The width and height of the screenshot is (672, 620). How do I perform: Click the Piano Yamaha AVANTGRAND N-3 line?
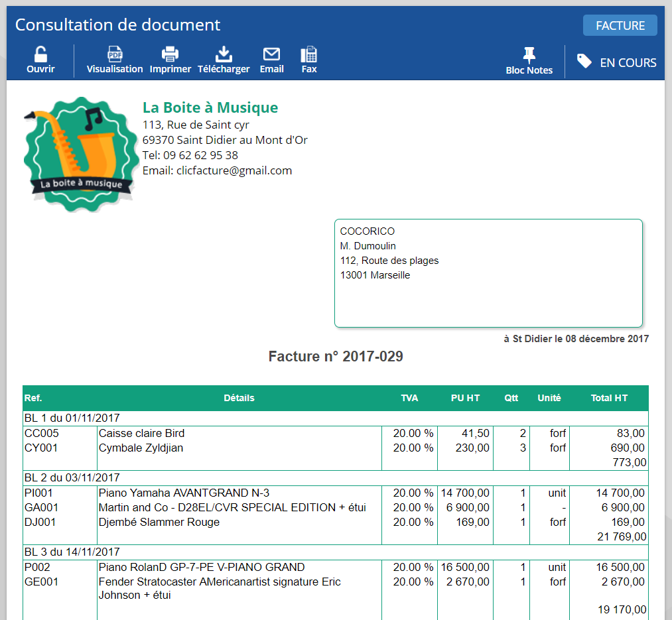[184, 493]
